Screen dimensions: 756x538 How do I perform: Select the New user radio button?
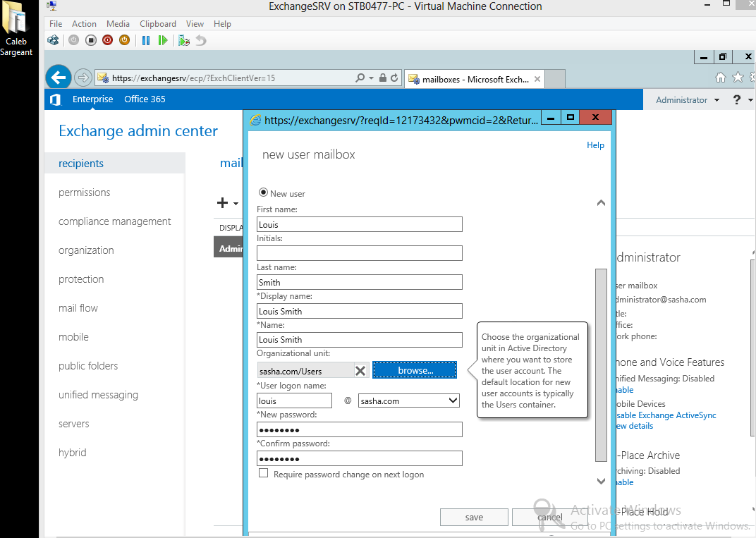point(263,192)
